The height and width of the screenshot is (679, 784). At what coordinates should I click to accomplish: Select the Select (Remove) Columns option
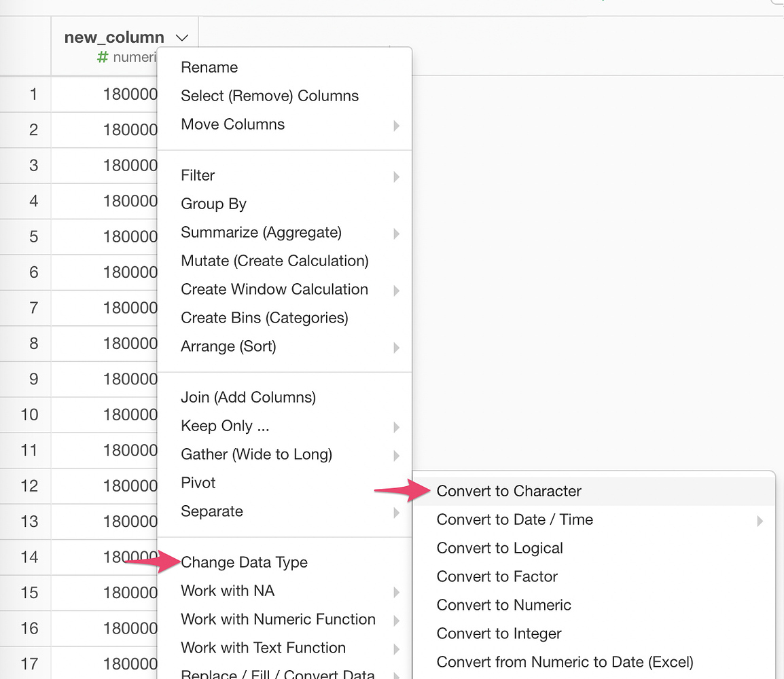tap(269, 96)
